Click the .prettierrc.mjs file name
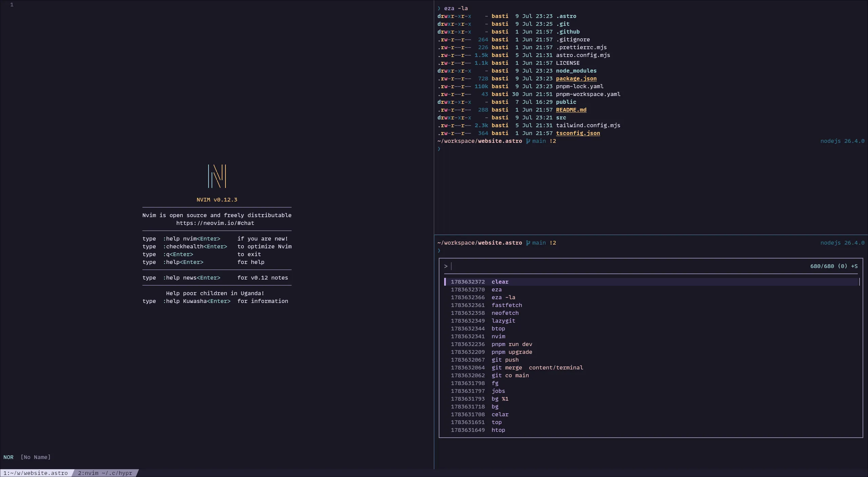Viewport: 868px width, 477px height. pos(581,47)
